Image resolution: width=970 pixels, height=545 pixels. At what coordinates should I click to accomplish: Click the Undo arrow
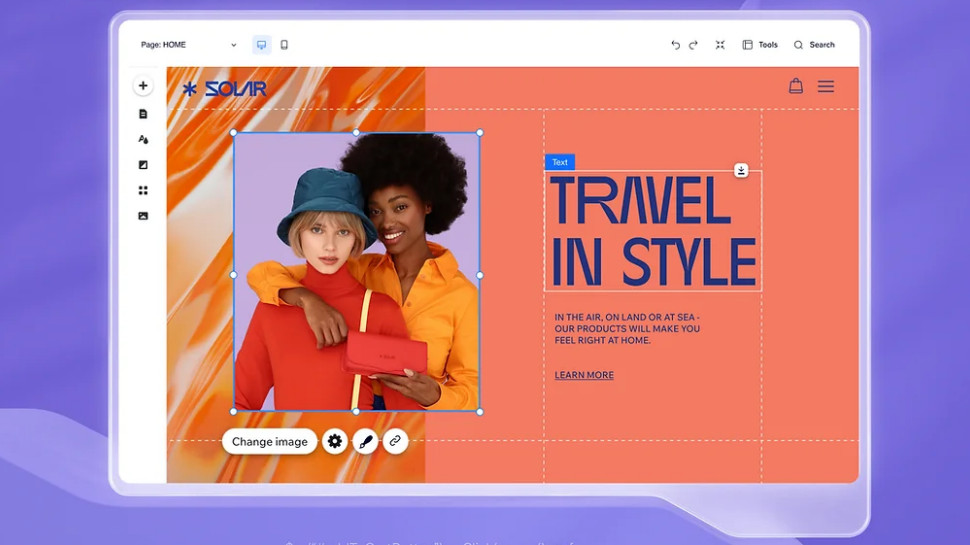click(x=675, y=45)
